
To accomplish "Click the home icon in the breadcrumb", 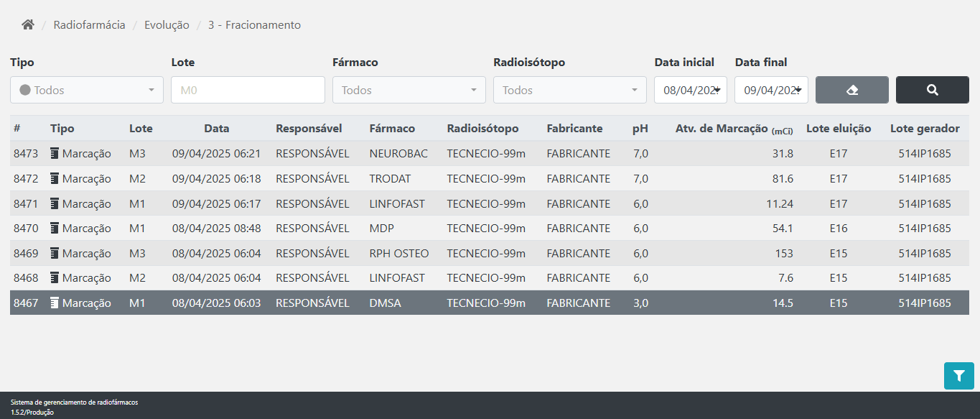I will click(27, 24).
